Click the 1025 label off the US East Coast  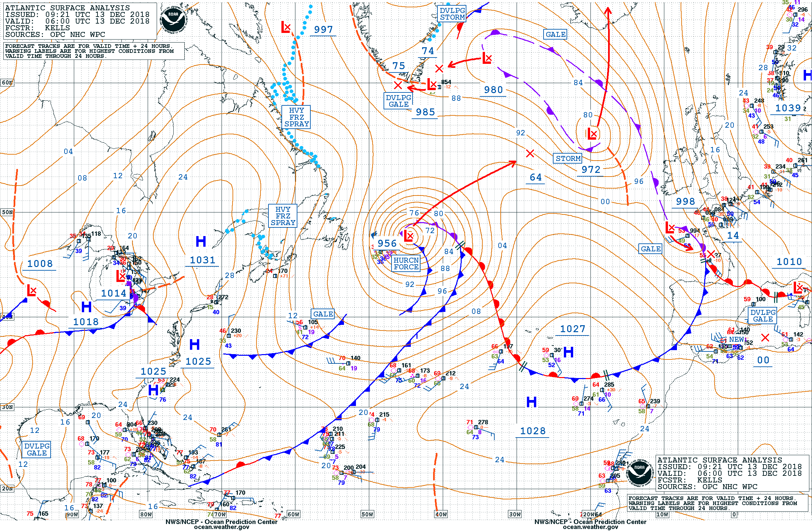pos(198,361)
